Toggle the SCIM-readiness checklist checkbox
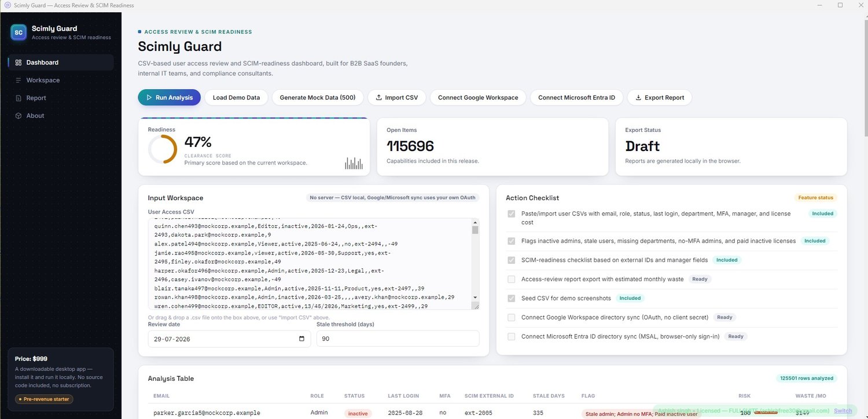868x419 pixels. coord(512,260)
